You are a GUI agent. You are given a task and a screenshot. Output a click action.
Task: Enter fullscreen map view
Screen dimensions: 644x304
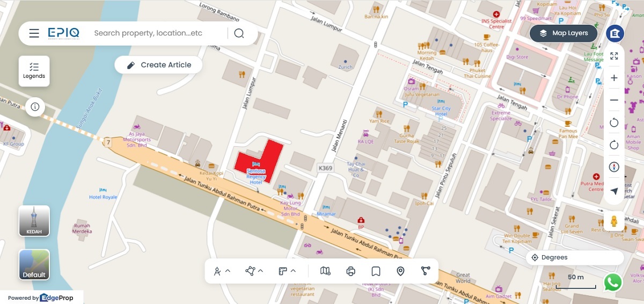pyautogui.click(x=614, y=56)
